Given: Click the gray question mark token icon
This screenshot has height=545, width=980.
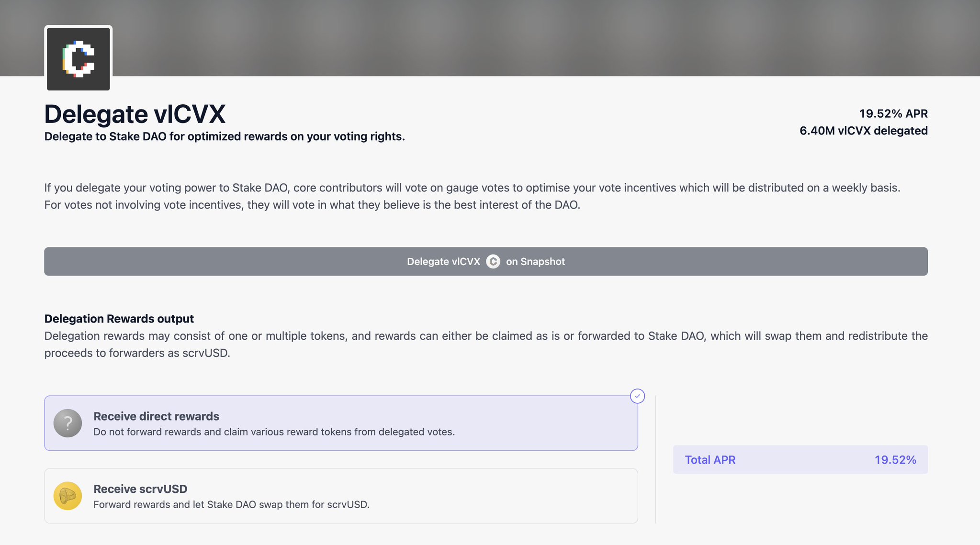Looking at the screenshot, I should click(x=68, y=423).
